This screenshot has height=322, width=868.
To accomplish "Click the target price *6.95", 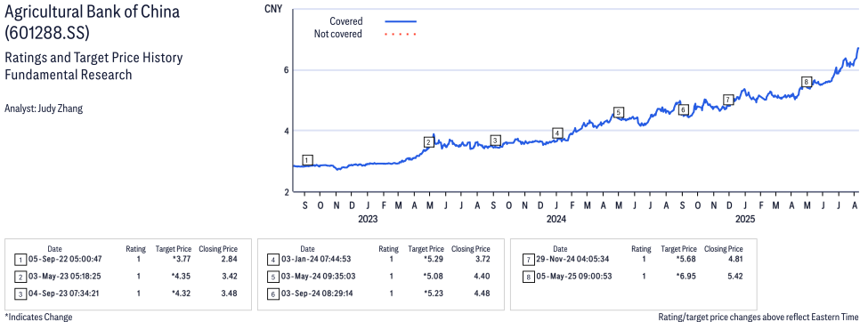I will [687, 276].
